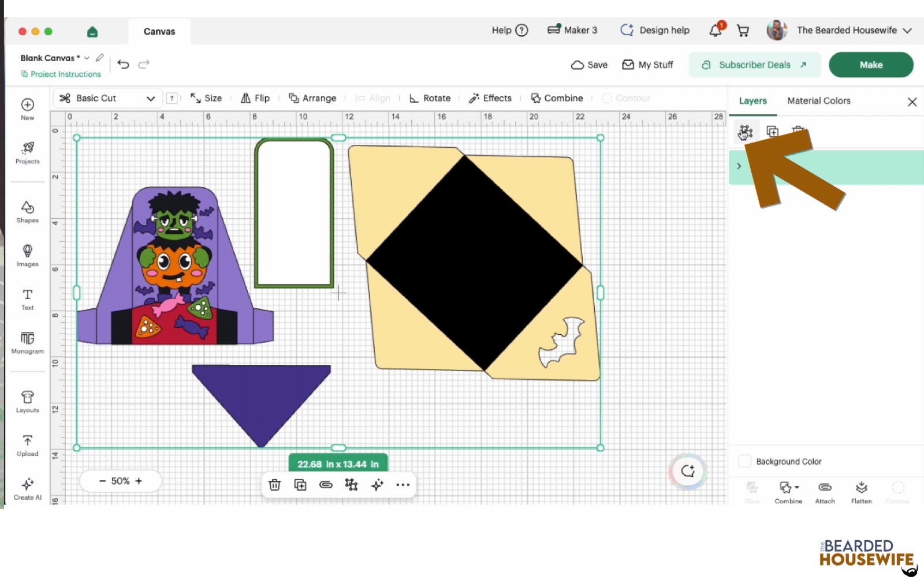Open the Monogram tool
This screenshot has width=924, height=587.
[27, 342]
